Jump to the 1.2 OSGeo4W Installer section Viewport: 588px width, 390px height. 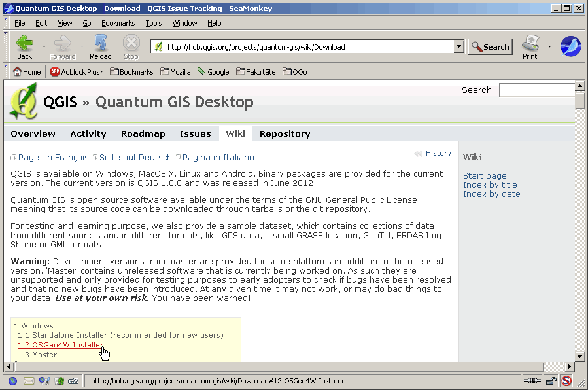click(x=60, y=345)
